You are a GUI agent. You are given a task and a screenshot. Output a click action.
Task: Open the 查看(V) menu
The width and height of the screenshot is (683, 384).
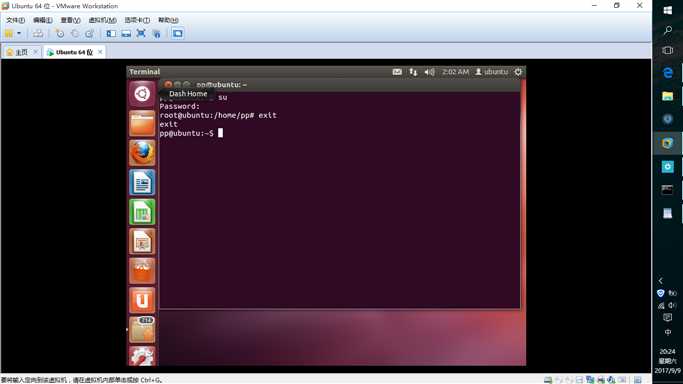pos(70,20)
